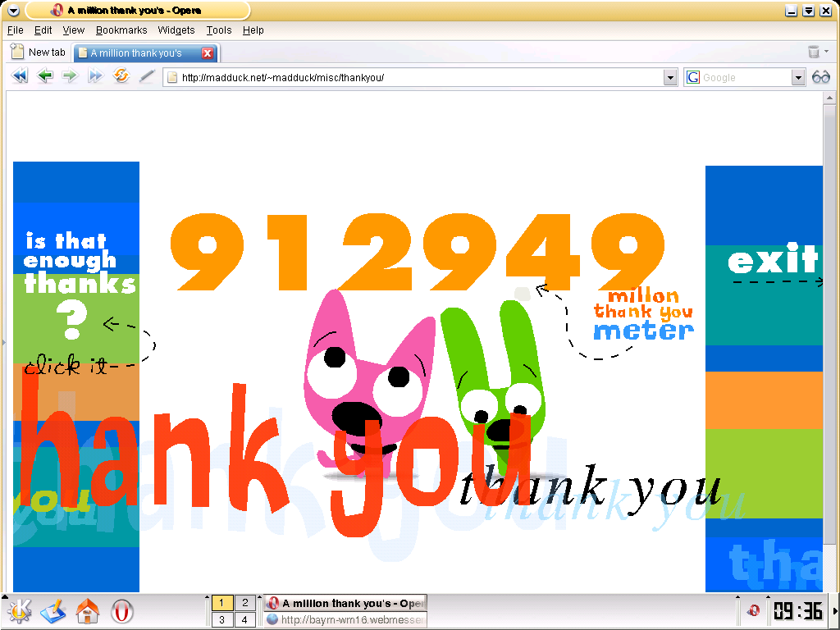Click the panel hide arrow at the right edge
Screen dimensions: 840x630
point(835,611)
